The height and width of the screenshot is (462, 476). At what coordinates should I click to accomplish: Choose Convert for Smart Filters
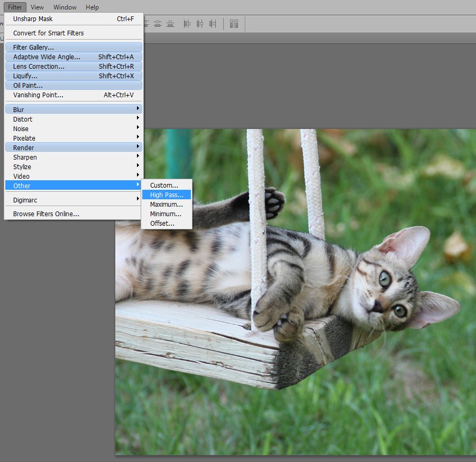tap(74, 33)
